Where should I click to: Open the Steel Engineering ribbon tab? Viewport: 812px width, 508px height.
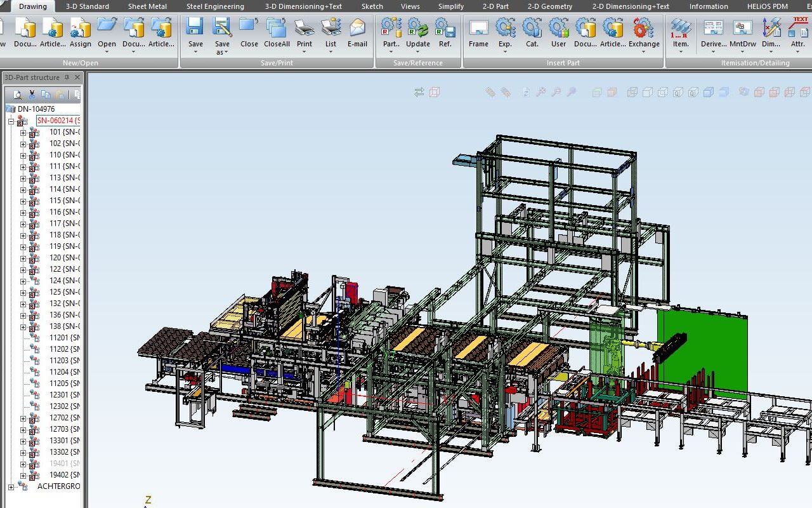pyautogui.click(x=214, y=6)
